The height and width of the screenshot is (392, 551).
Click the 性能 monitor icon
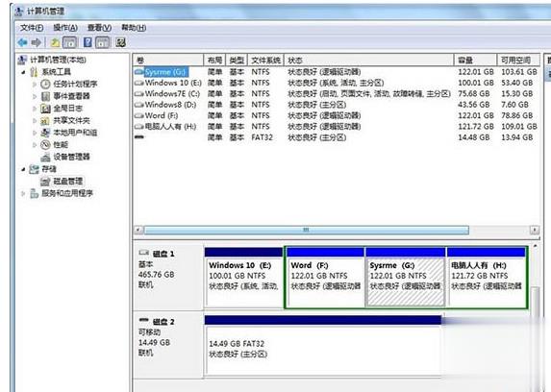pos(45,144)
